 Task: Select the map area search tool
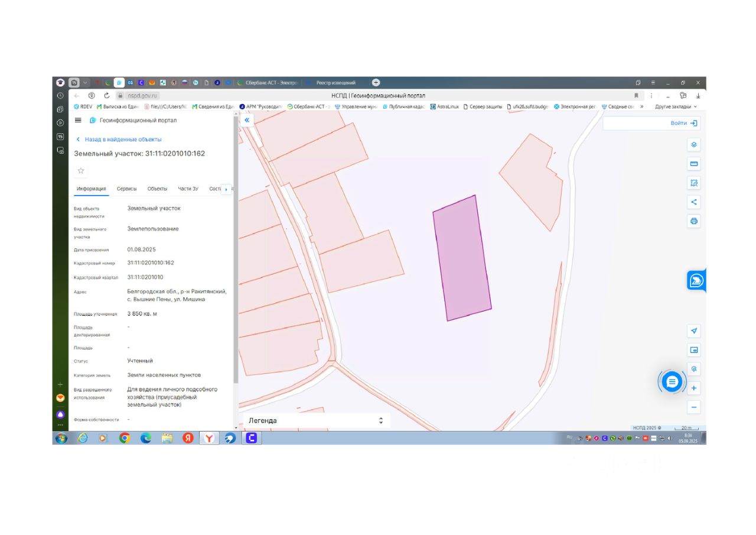[694, 183]
